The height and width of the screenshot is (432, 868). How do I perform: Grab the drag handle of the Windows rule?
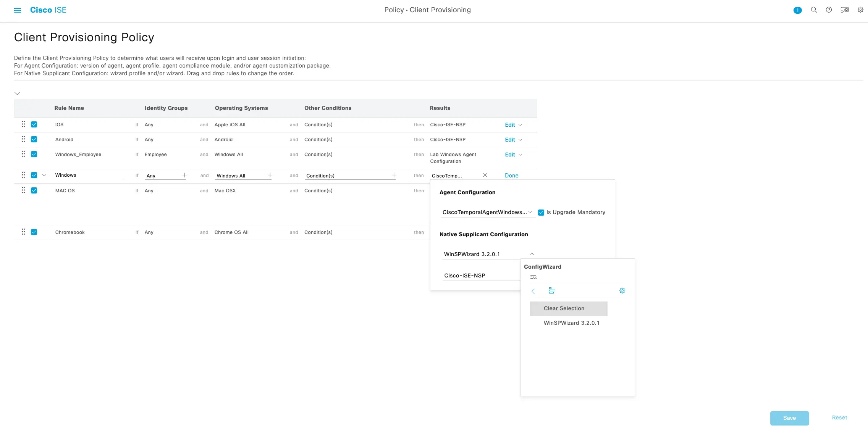point(23,175)
